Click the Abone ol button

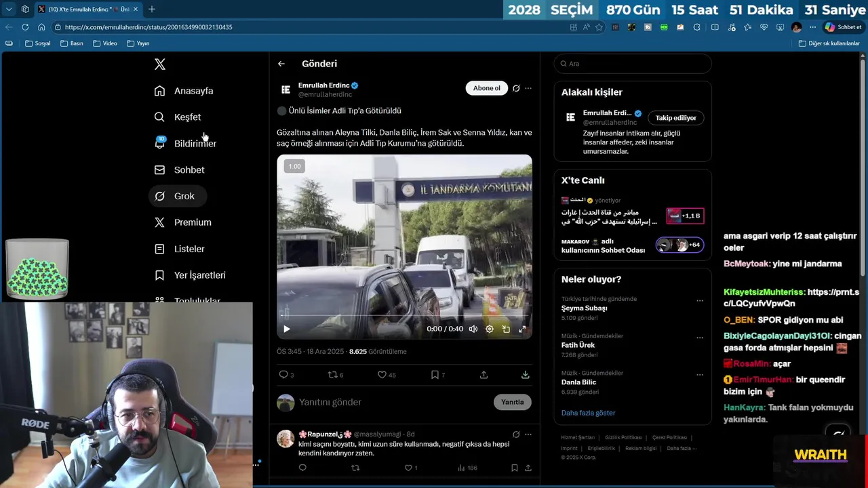(486, 88)
